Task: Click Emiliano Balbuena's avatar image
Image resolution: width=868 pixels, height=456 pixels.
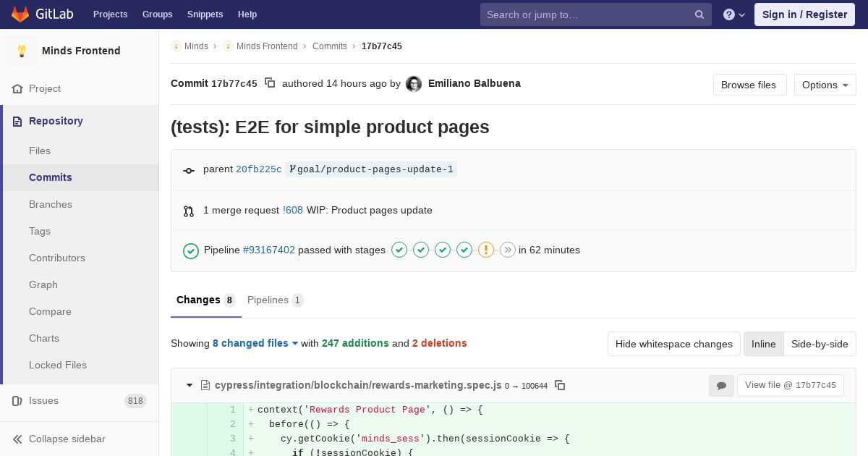Action: (414, 84)
